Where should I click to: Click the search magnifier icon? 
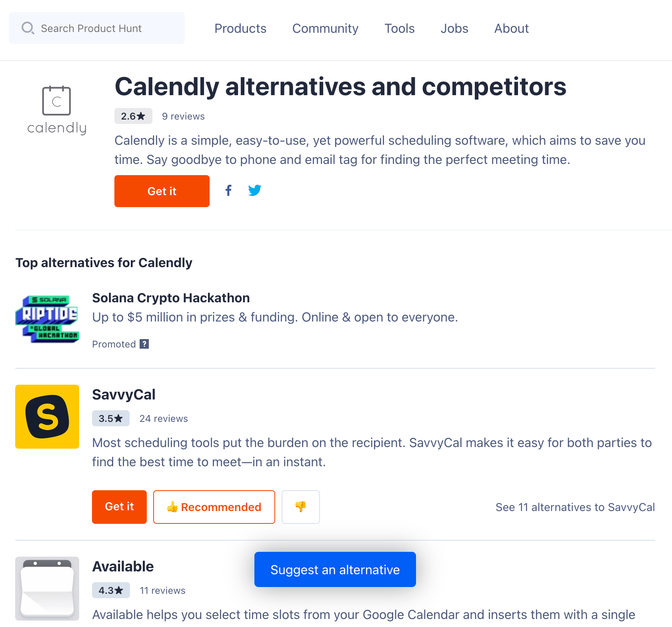click(28, 28)
